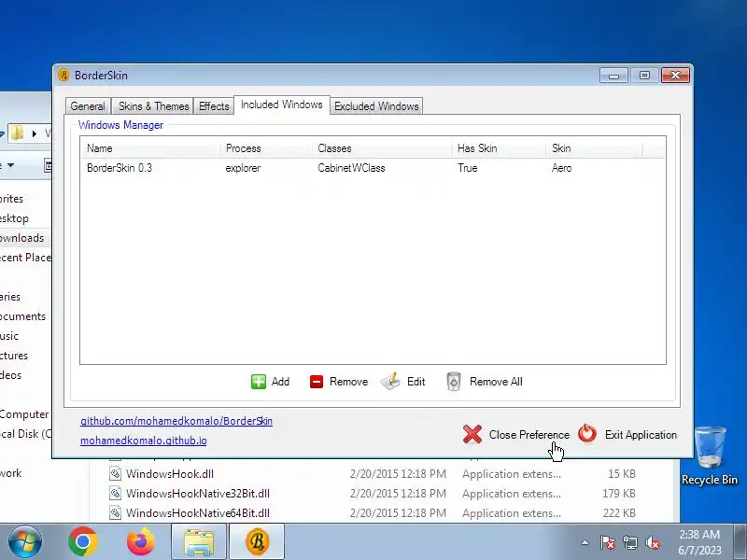Switch to File Explorer taskbar button

(x=199, y=542)
